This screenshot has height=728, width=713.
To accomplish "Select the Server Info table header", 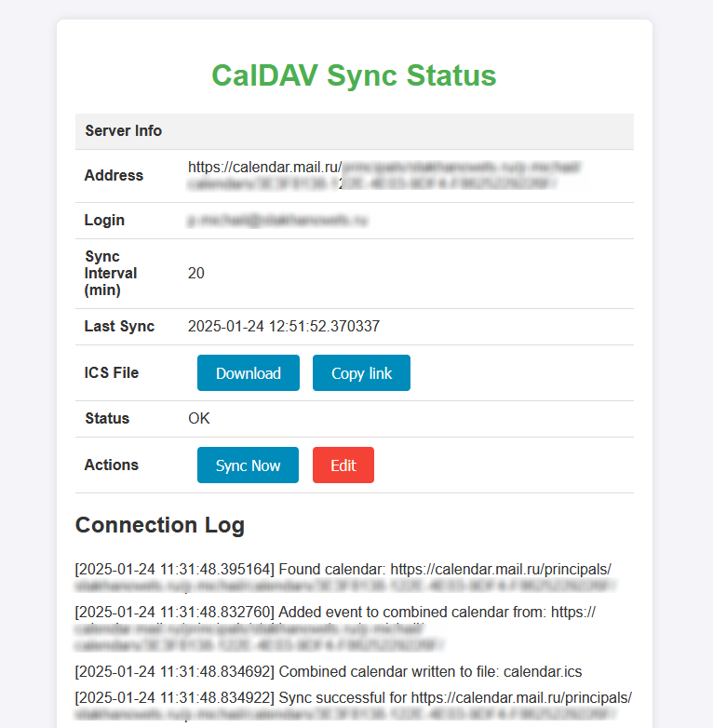I will tap(124, 131).
